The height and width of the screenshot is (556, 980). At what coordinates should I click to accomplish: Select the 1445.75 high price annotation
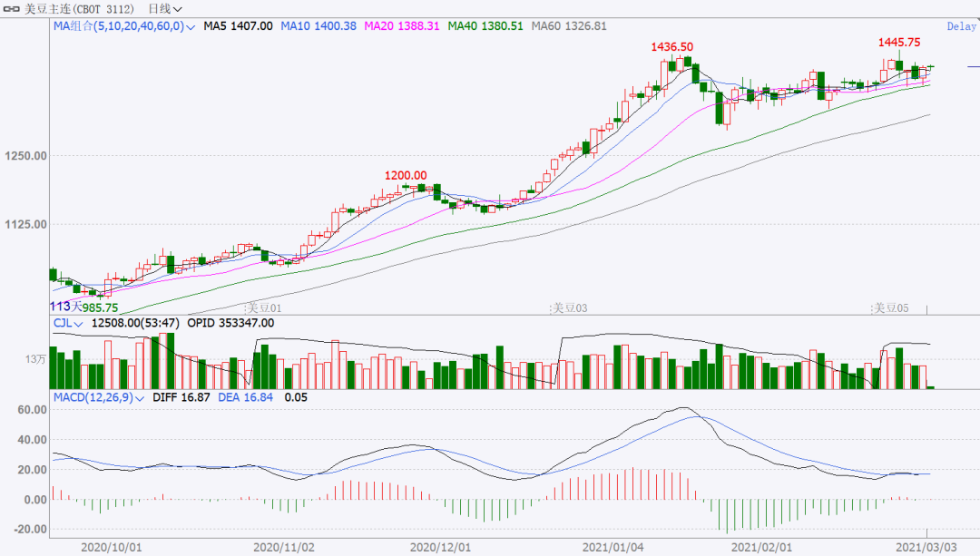pos(899,43)
